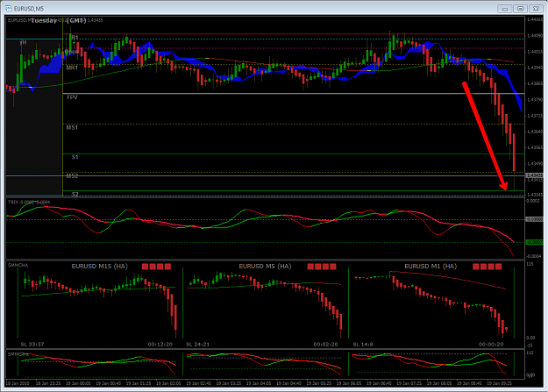Click the 00:00:20 countdown timer

click(491, 344)
